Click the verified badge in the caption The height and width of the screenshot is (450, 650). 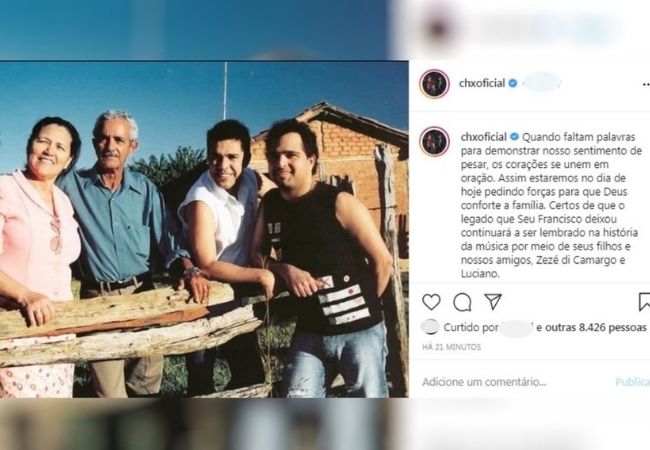tap(514, 137)
